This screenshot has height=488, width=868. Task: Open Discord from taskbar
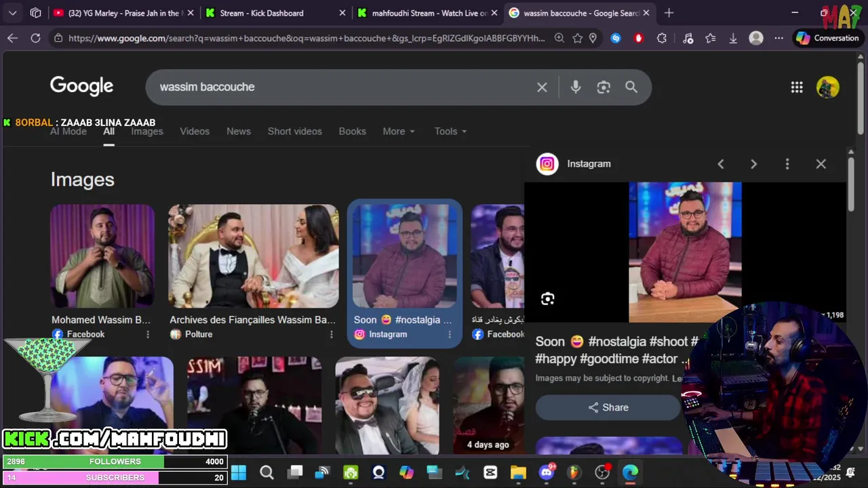pyautogui.click(x=547, y=472)
